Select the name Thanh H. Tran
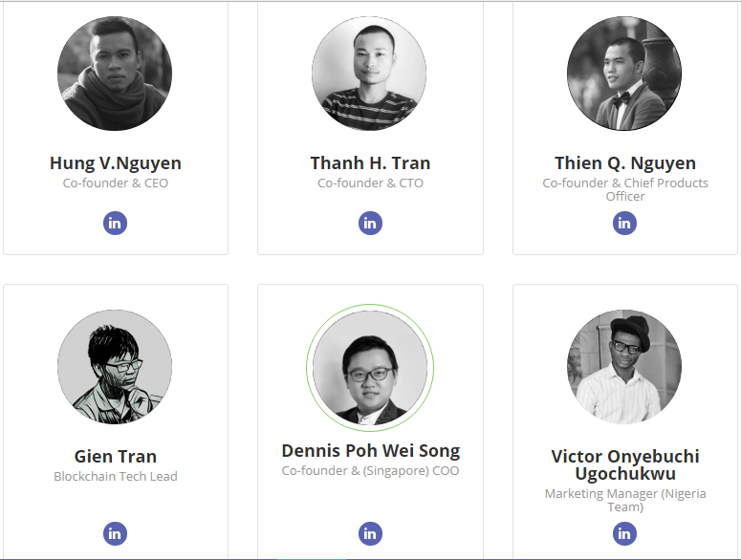The height and width of the screenshot is (560, 741). (x=370, y=163)
